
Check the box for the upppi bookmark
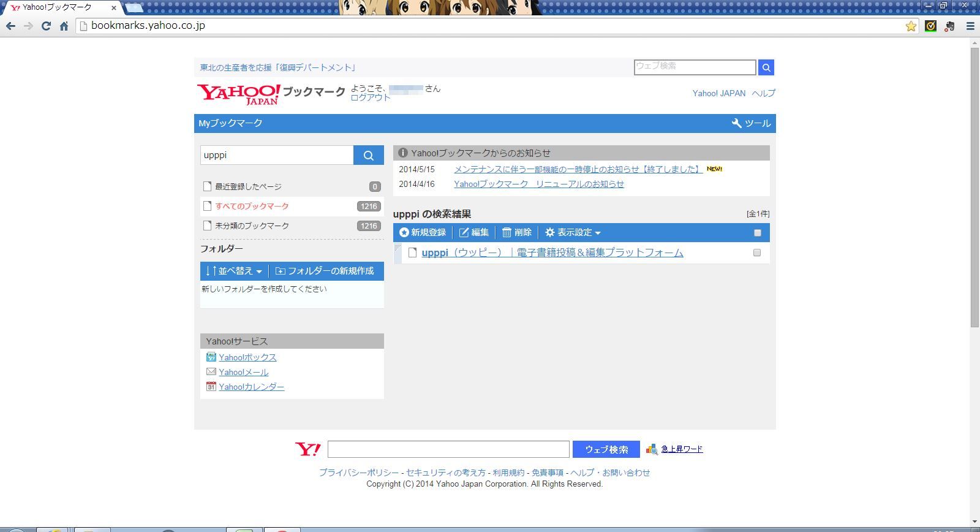point(757,253)
